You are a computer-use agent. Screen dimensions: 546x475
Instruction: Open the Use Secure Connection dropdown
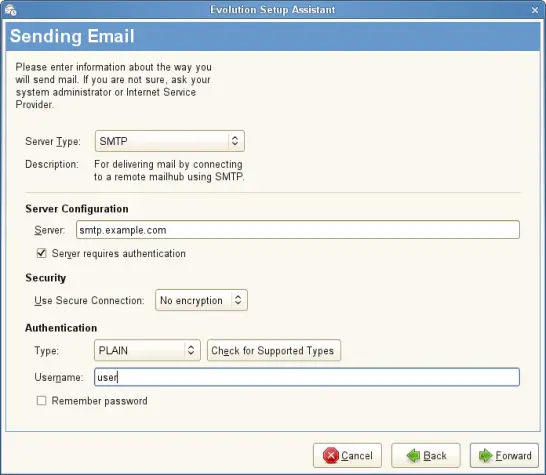(201, 300)
